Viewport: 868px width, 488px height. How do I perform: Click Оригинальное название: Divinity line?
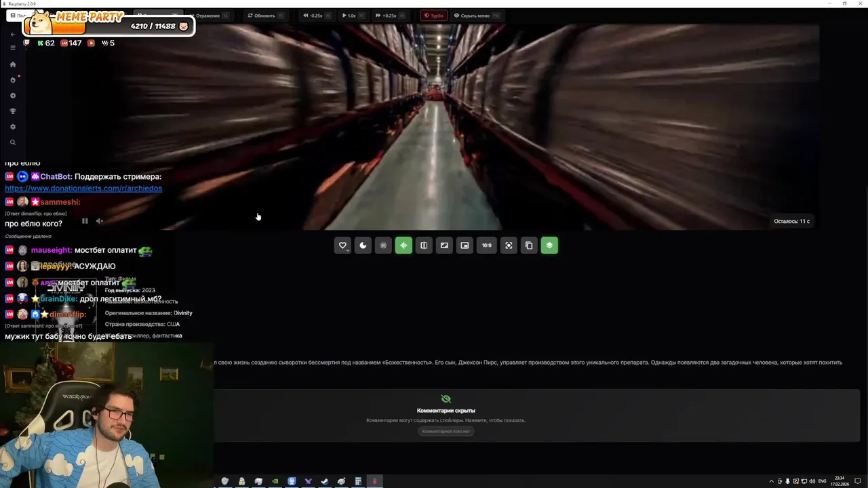(149, 313)
